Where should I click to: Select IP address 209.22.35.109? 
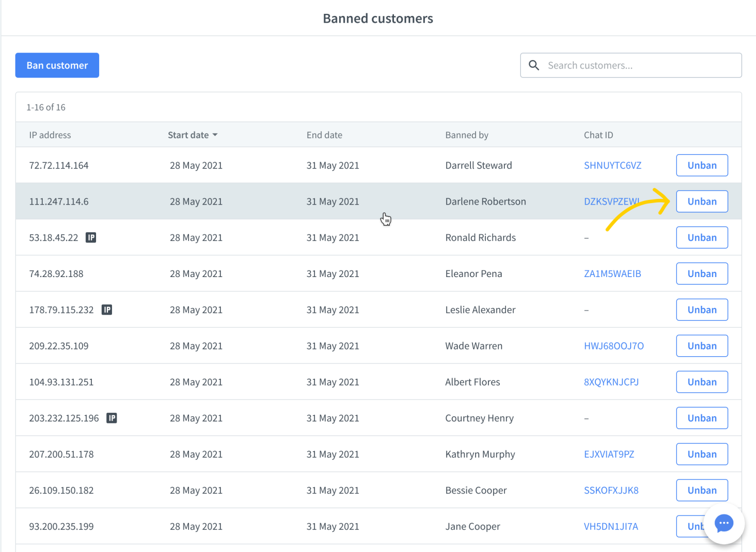point(59,346)
